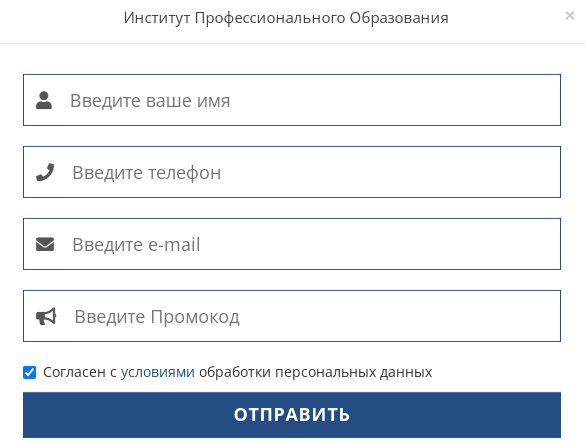Viewport: 585px width, 447px height.
Task: Focus the 'Введите e-mail' input field
Action: [x=292, y=244]
